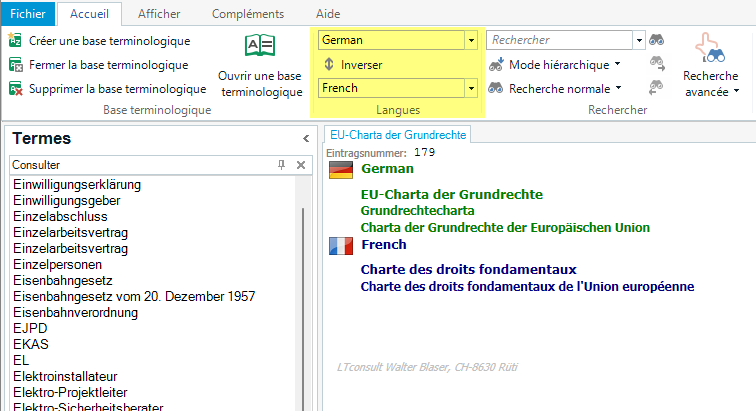Expand the Mode hiérarchique dropdown arrow

[x=617, y=64]
